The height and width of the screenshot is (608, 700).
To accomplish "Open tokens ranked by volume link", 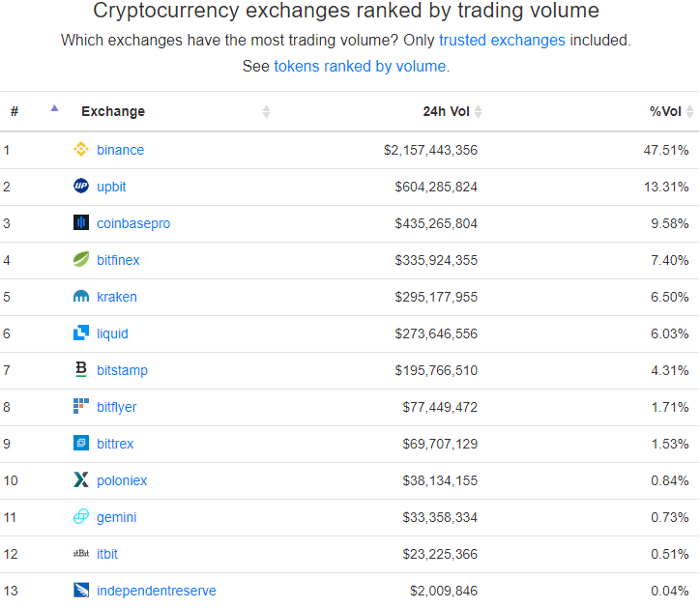I will (x=360, y=67).
